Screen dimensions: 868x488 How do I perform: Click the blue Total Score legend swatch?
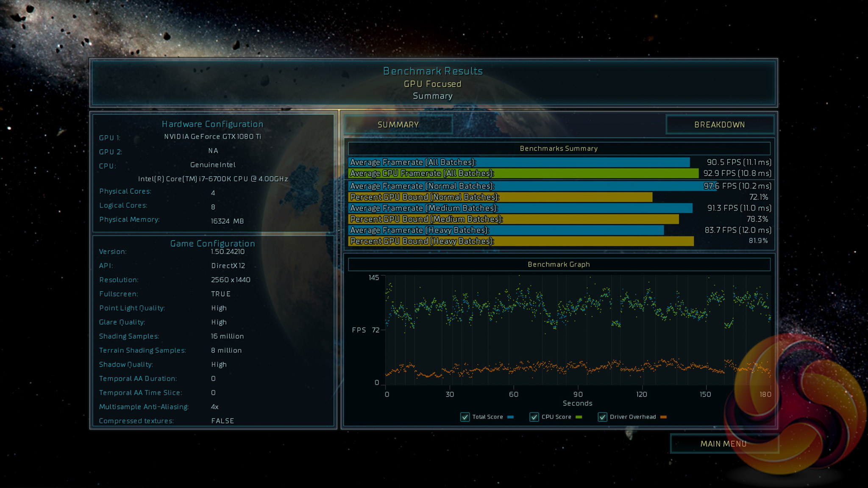[x=510, y=417]
